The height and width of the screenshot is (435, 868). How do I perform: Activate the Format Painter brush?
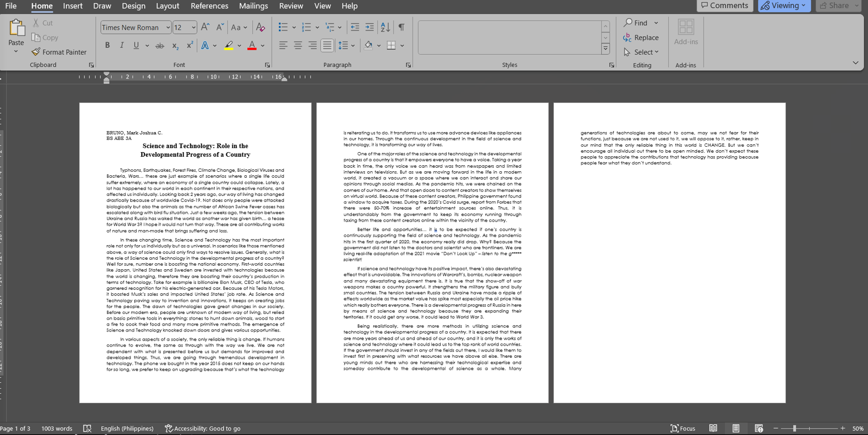pos(36,52)
